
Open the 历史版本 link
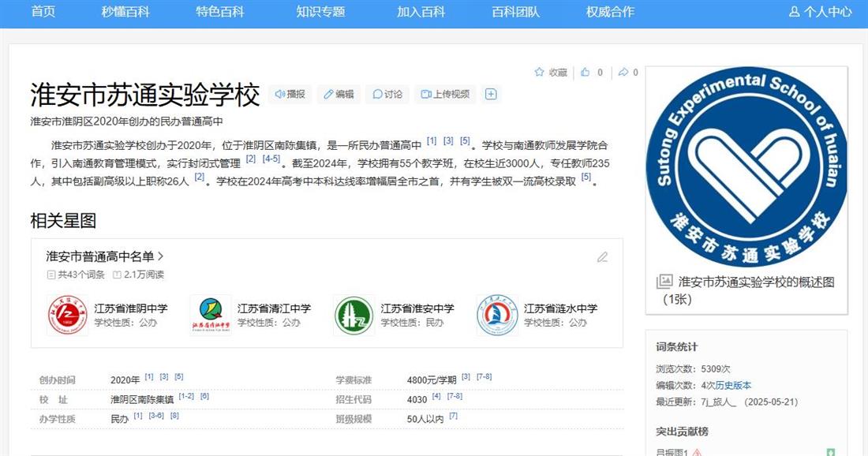pos(733,385)
